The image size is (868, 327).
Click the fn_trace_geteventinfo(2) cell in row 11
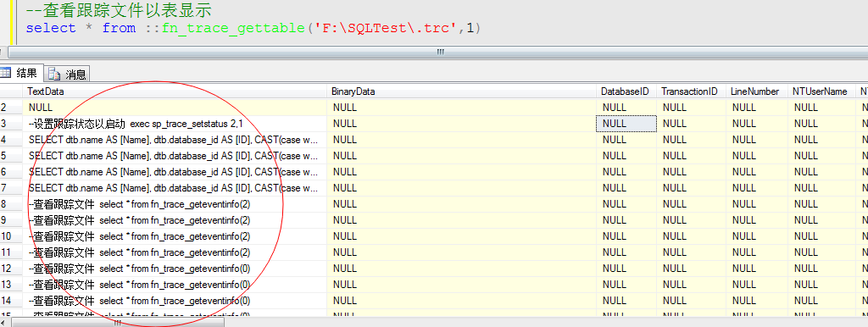[x=175, y=252]
